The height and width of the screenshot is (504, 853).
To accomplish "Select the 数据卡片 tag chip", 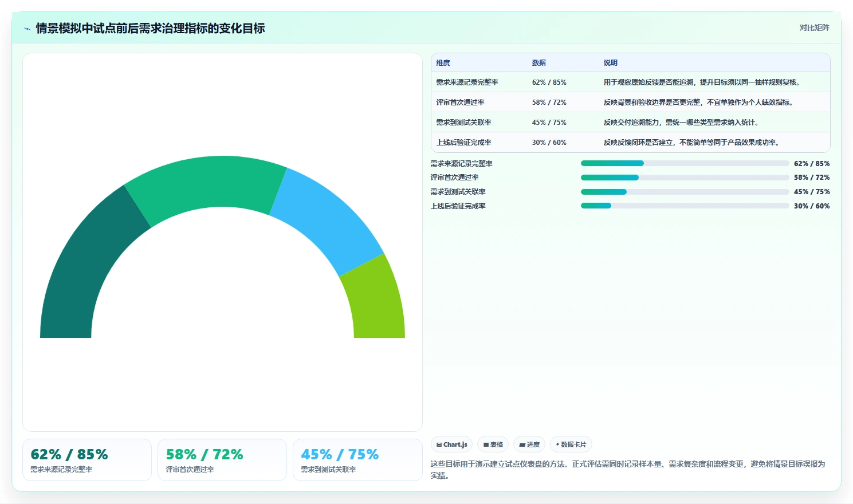I will [571, 444].
